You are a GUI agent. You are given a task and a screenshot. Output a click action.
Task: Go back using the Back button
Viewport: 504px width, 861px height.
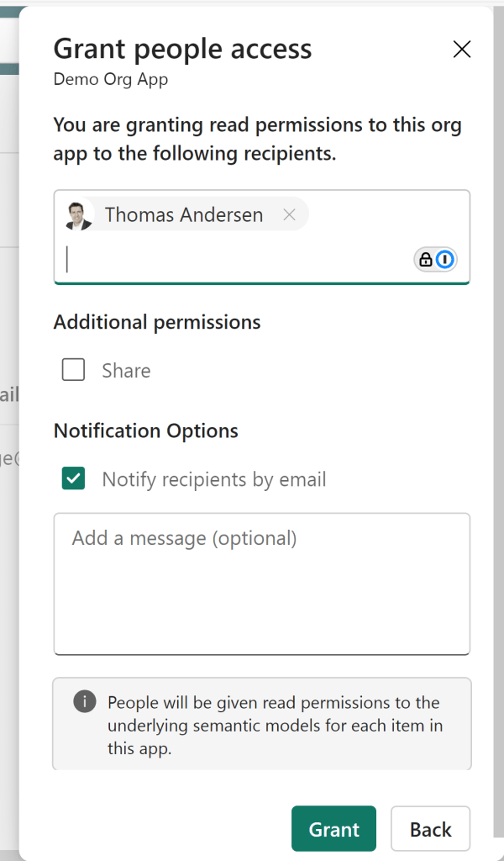pos(430,830)
